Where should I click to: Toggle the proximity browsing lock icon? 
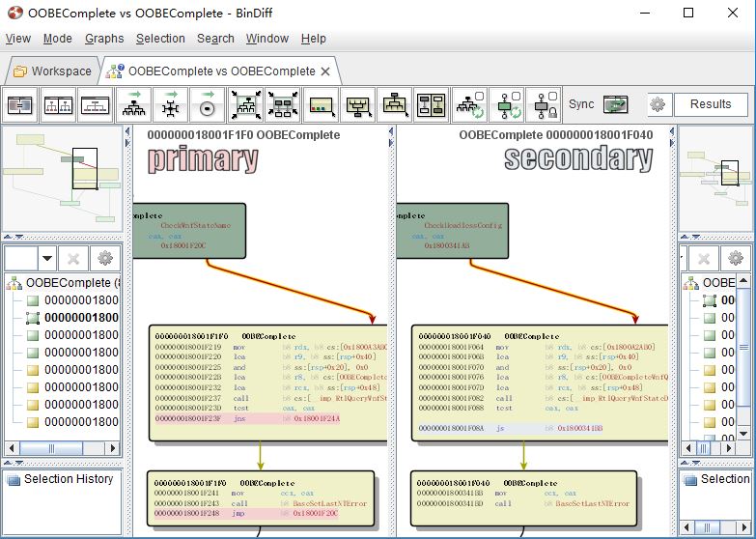coord(543,104)
